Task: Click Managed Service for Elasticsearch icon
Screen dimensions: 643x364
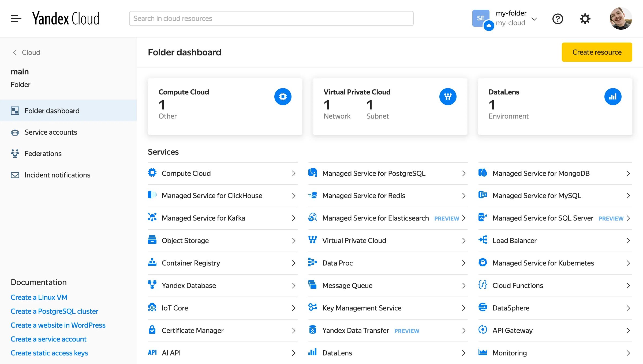Action: point(313,217)
